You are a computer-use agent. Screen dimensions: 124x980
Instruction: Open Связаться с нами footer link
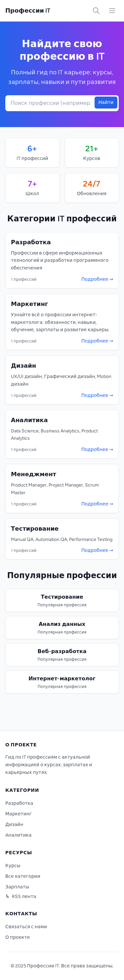(26, 926)
